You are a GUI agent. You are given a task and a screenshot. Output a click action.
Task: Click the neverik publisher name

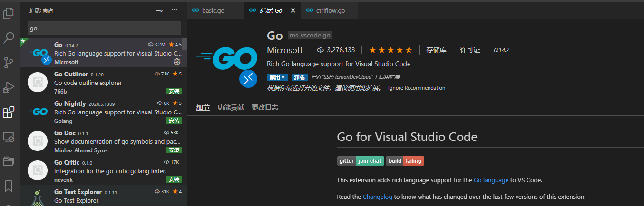pos(64,179)
